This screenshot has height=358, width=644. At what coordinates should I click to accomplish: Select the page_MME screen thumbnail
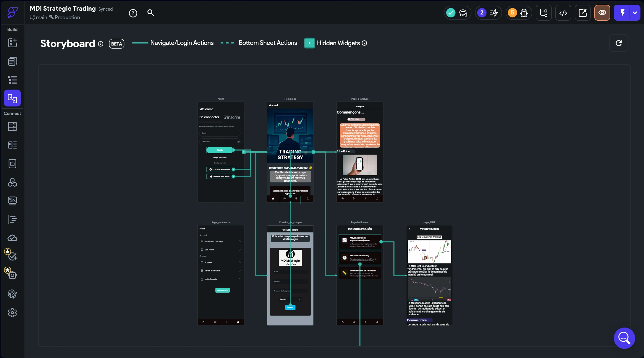click(x=429, y=275)
